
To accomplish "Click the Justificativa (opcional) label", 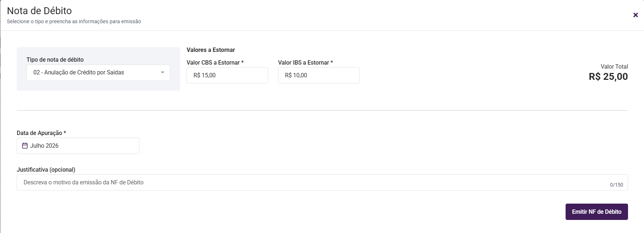I will (x=46, y=169).
